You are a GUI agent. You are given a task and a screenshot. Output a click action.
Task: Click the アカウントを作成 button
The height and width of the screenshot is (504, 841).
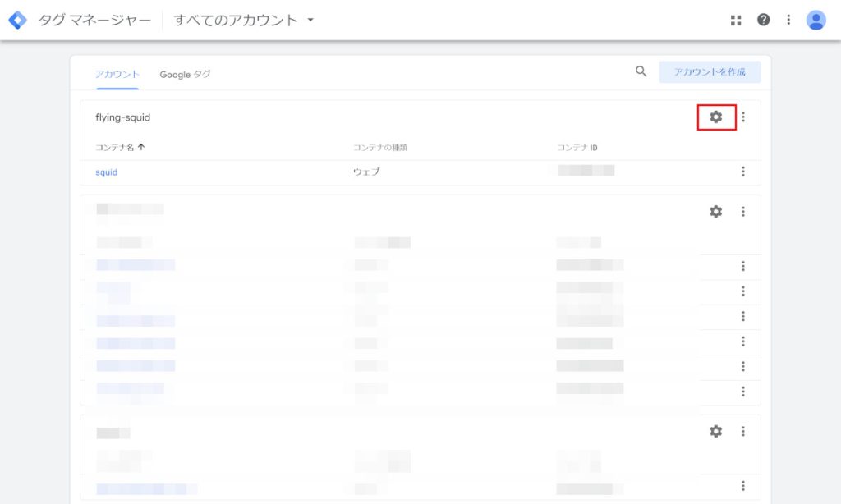point(710,72)
